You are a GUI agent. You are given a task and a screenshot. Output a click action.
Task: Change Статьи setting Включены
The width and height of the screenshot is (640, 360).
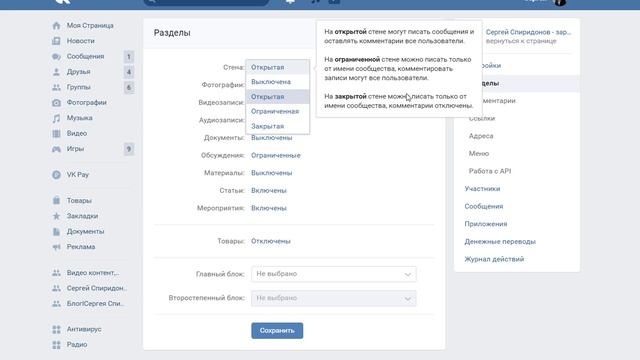[x=269, y=191]
